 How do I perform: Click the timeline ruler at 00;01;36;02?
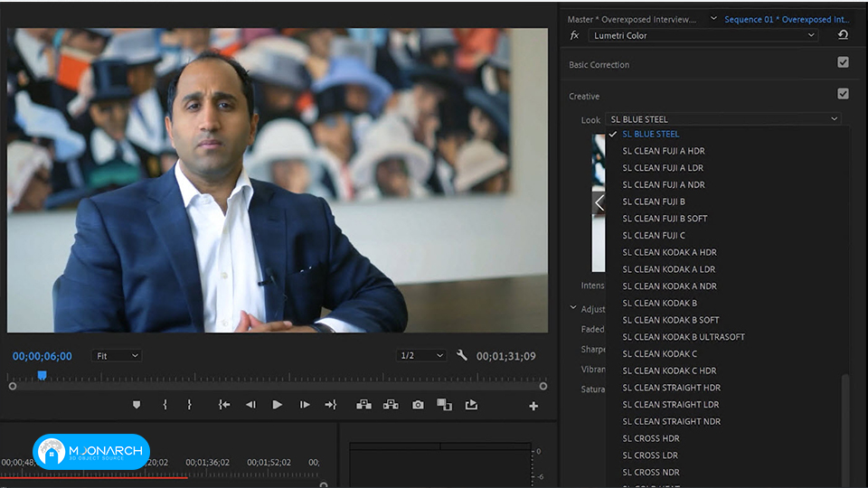coord(208,462)
